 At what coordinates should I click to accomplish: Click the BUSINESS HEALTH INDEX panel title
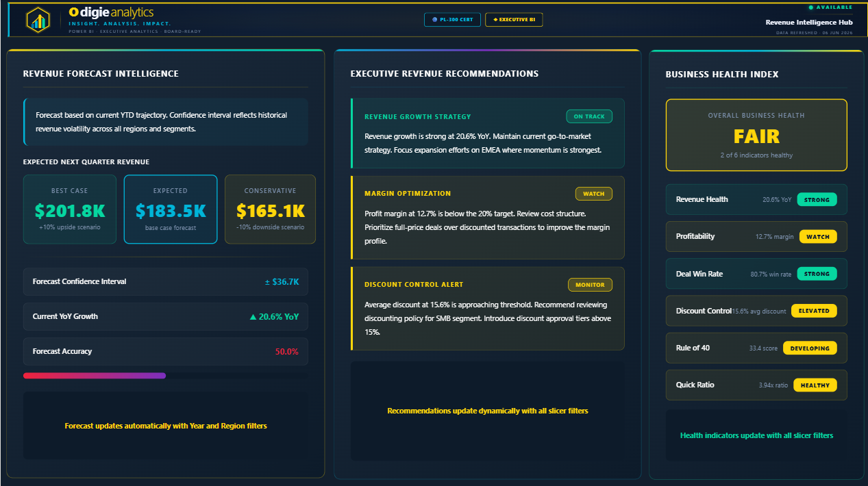click(x=722, y=74)
